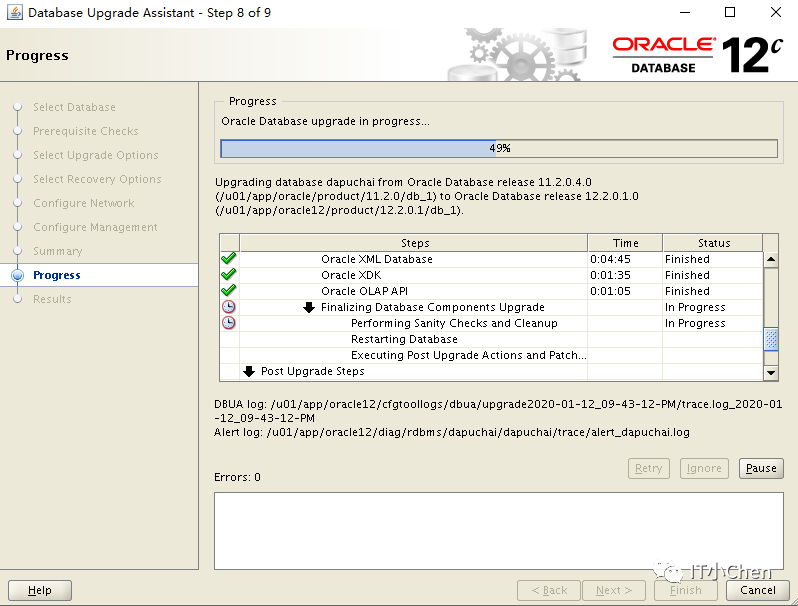Click the green checkmark beside Oracle OLAP API
798x606 pixels.
[229, 291]
